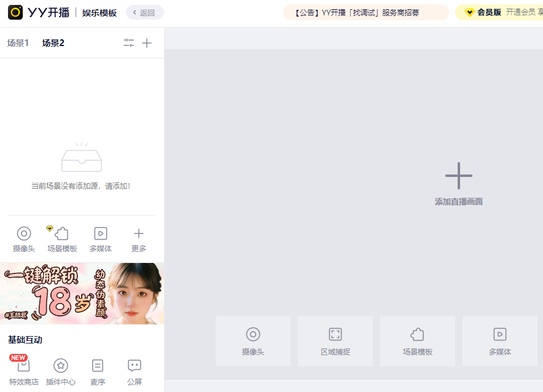Select 多媒体 in the bottom source panel
The width and height of the screenshot is (543, 392).
pos(499,340)
